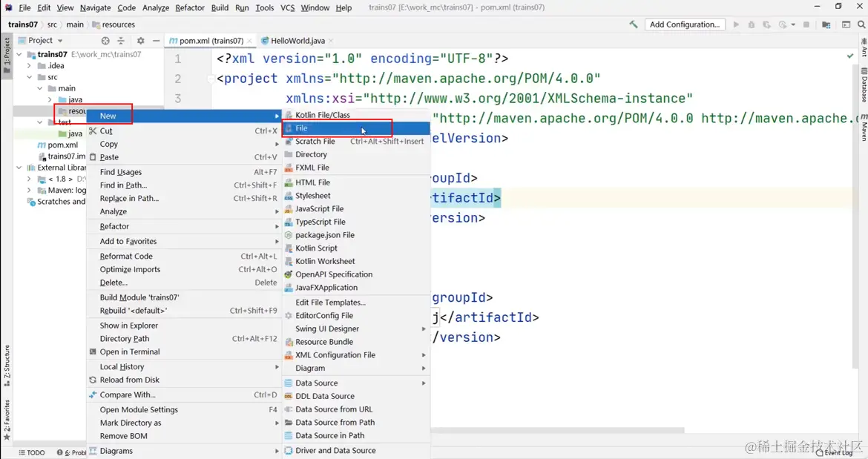The width and height of the screenshot is (868, 459).
Task: Choose FXML File in New submenu
Action: [356, 168]
